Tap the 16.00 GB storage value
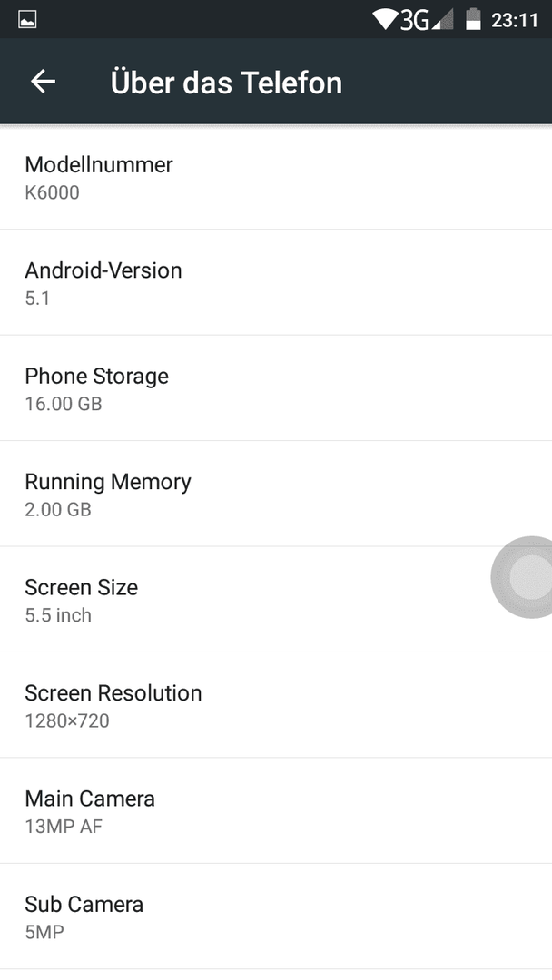Screen dimensions: 552x980 click(64, 404)
